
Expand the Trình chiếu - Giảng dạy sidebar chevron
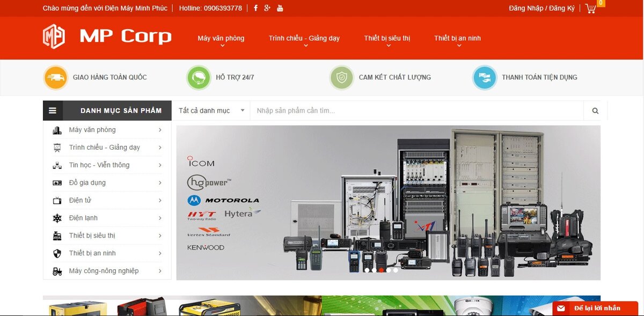pyautogui.click(x=160, y=148)
